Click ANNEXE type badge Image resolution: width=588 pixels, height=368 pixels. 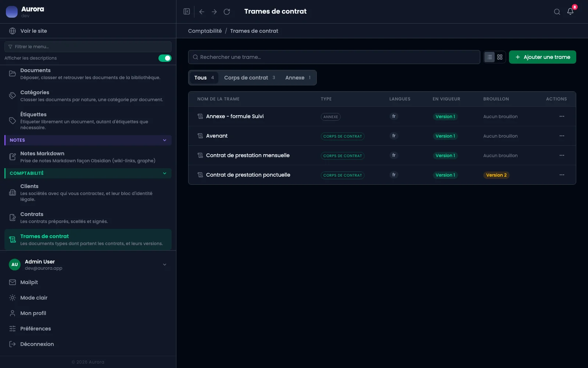tap(330, 117)
